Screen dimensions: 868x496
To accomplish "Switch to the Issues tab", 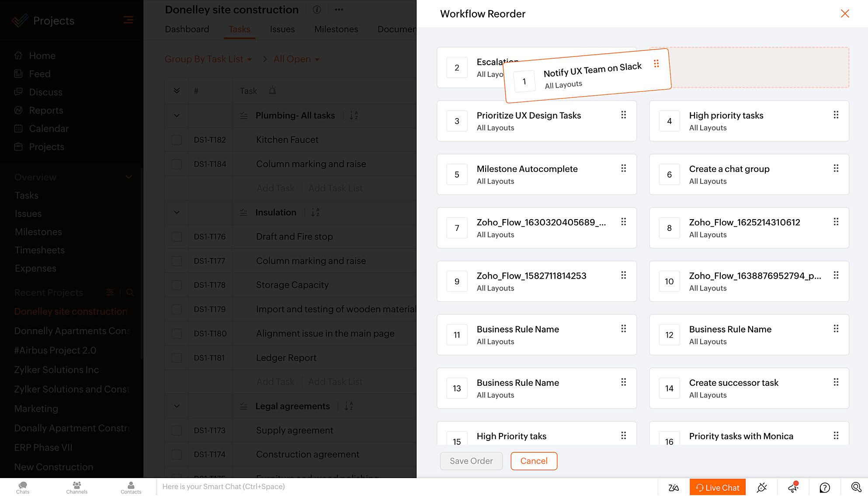I will 282,29.
